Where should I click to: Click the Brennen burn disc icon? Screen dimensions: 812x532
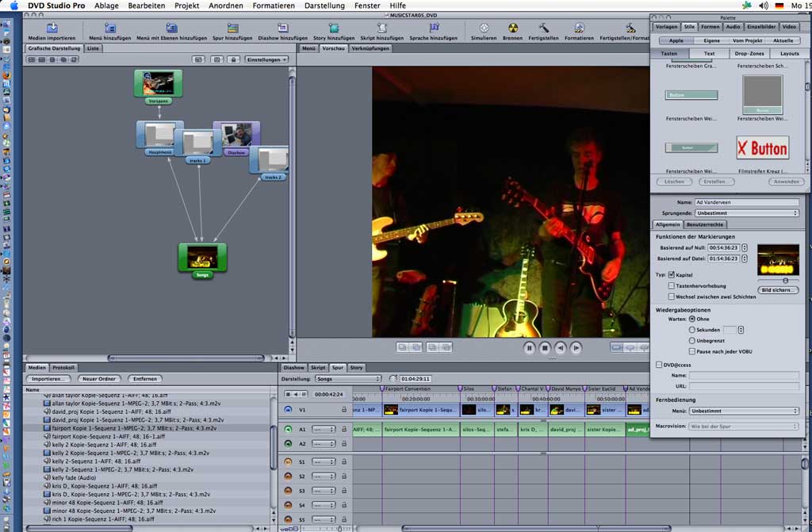pos(512,29)
